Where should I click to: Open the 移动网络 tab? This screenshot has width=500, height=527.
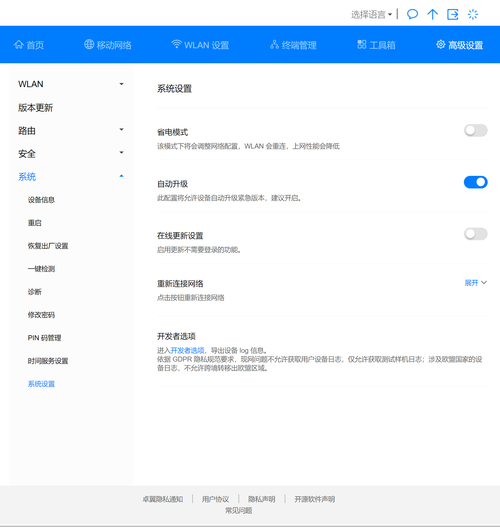pos(108,45)
